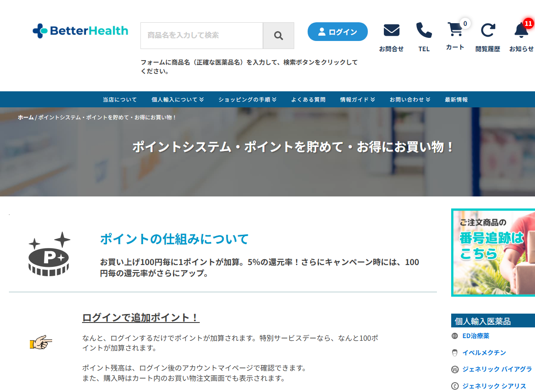Click ログインで追加ポイント！ heading

pyautogui.click(x=141, y=318)
